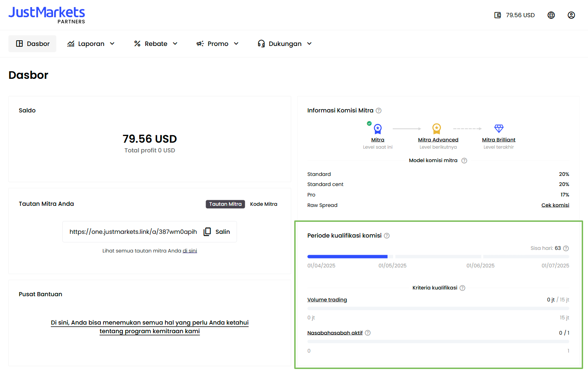
Task: Click the 01/05/2025 date label
Action: [392, 266]
